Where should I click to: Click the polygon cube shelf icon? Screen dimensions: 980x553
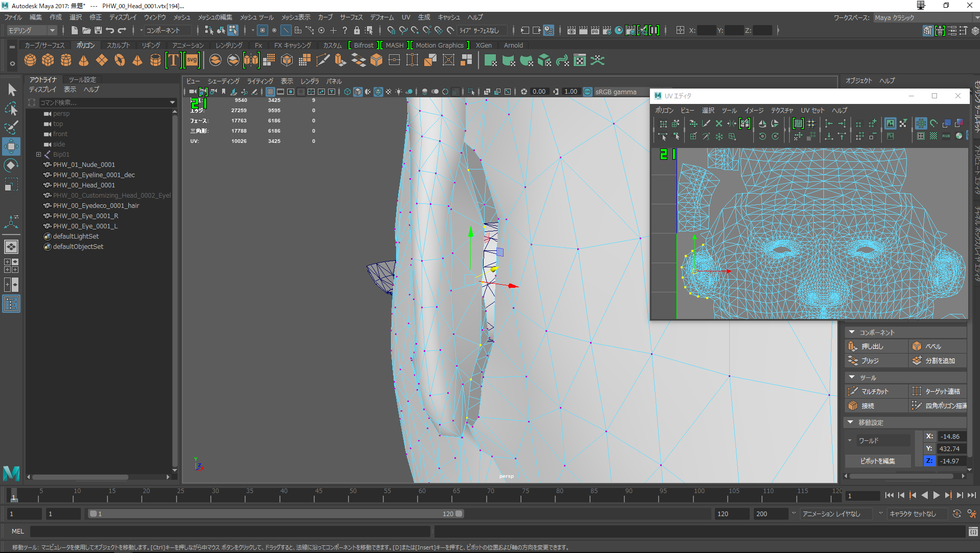pos(48,60)
